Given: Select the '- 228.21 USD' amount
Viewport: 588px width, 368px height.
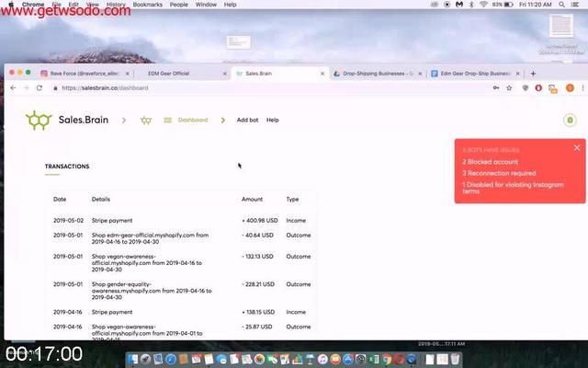Looking at the screenshot, I should click(x=258, y=284).
